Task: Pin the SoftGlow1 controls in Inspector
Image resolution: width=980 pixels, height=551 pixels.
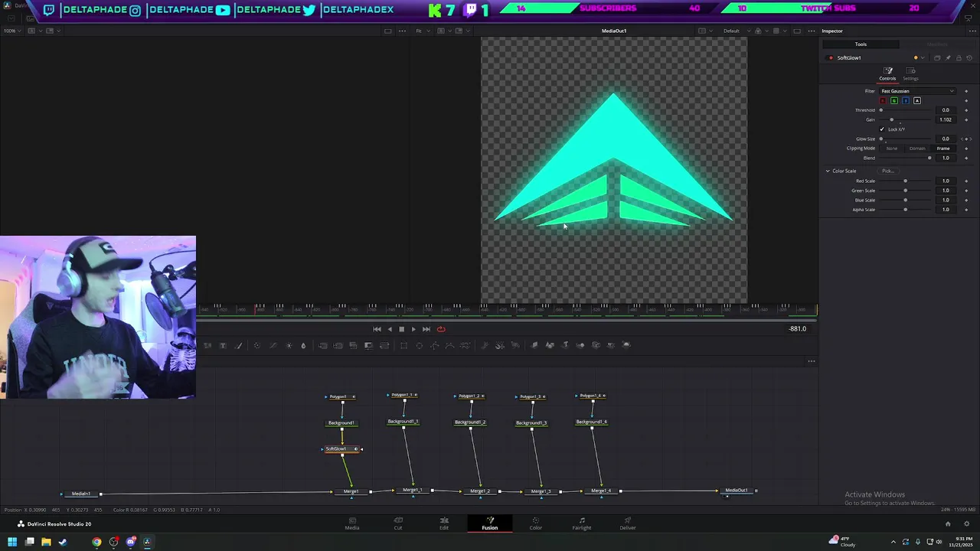Action: [948, 57]
